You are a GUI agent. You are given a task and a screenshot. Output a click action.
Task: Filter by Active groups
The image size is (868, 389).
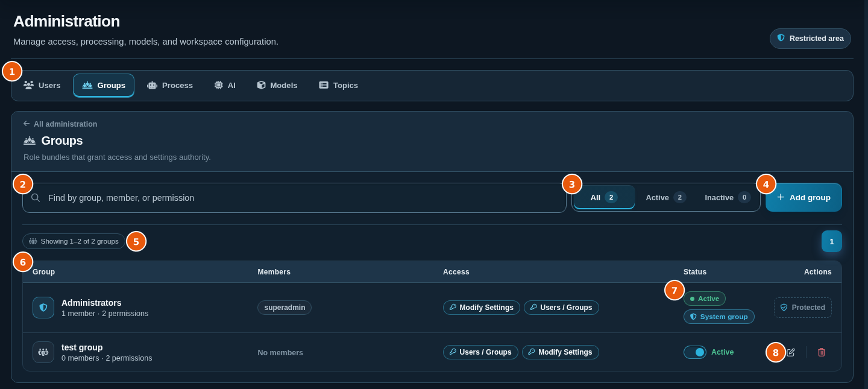[665, 197]
